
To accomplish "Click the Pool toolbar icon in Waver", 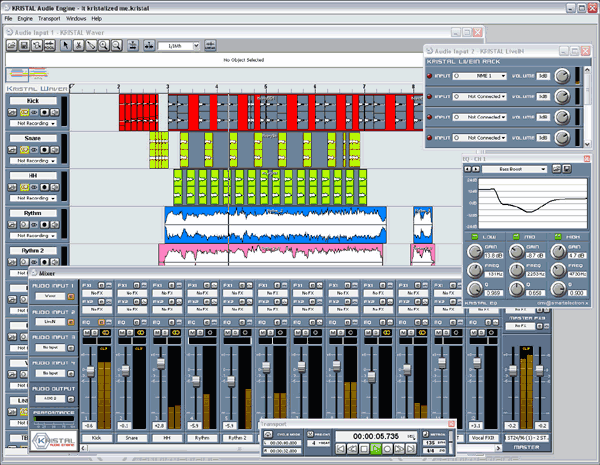I will [50, 46].
